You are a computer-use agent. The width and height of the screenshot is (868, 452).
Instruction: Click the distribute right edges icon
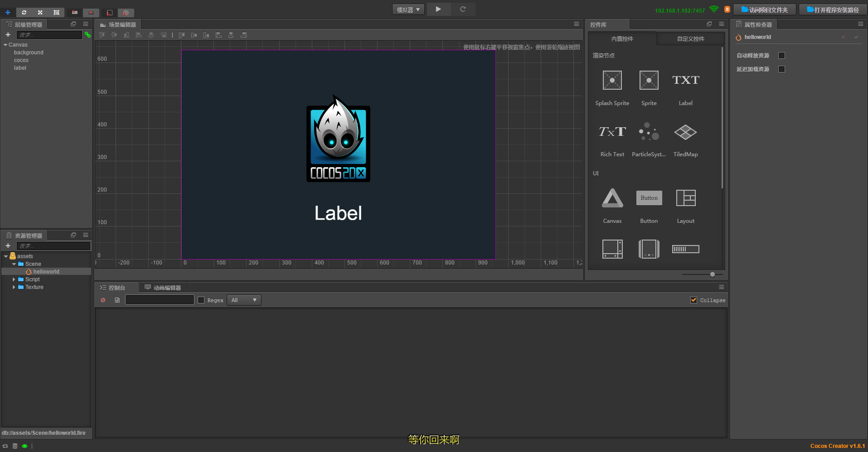point(243,35)
